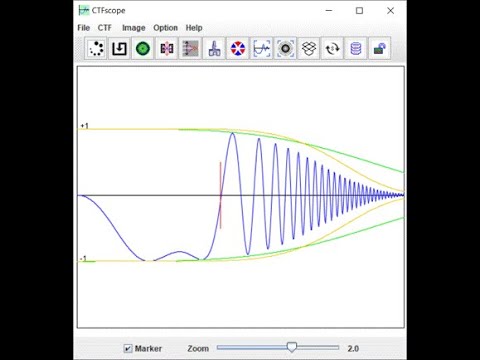Click the circular arrows refresh icon
The image size is (480, 360).
coord(332,49)
